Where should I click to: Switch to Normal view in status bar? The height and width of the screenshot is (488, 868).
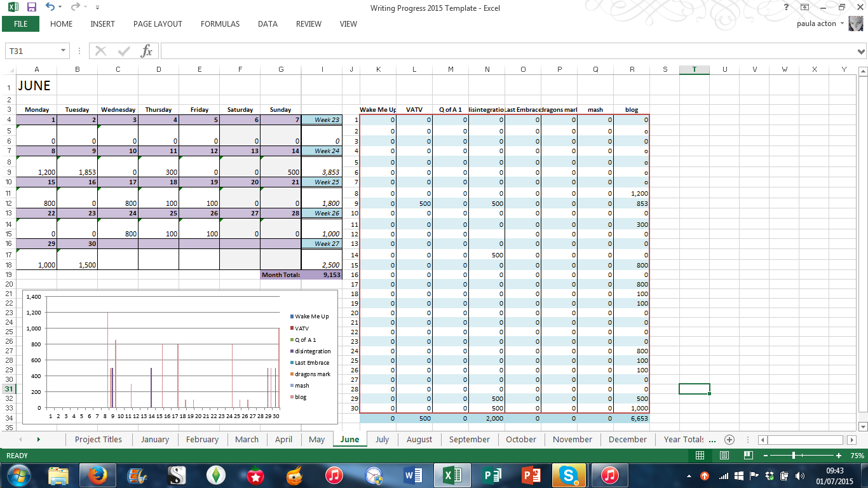(x=700, y=456)
